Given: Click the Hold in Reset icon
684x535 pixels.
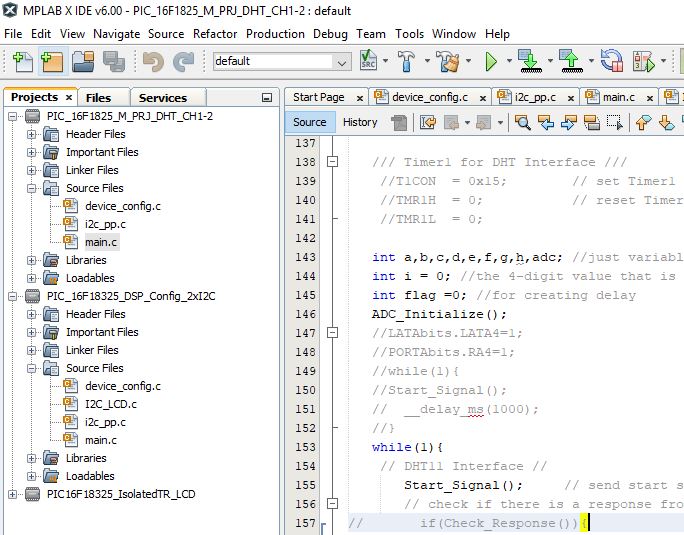Looking at the screenshot, I should pyautogui.click(x=612, y=61).
